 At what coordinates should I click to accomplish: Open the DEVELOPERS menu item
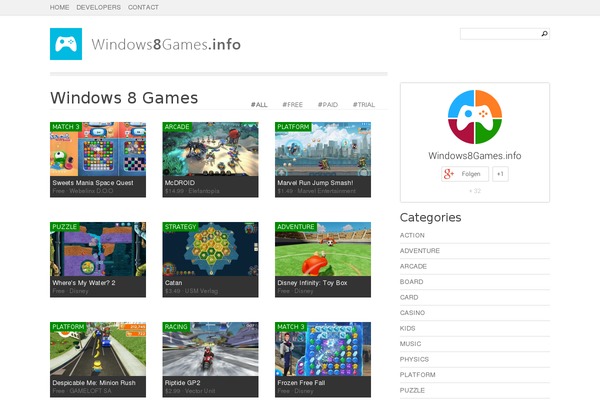98,7
